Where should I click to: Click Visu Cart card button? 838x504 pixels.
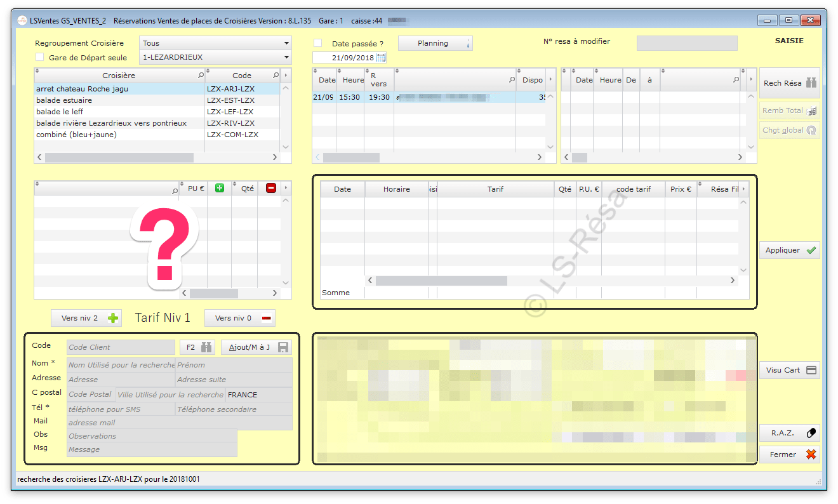(x=789, y=370)
